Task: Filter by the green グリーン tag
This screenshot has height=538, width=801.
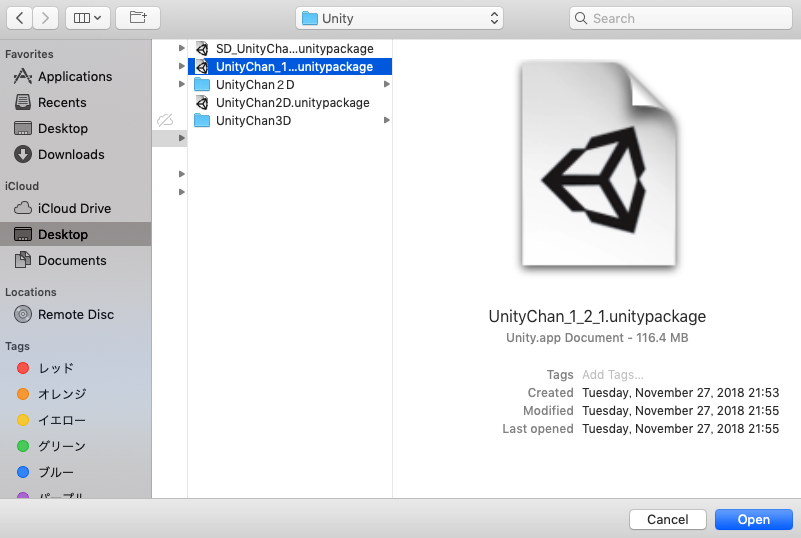Action: pos(62,446)
